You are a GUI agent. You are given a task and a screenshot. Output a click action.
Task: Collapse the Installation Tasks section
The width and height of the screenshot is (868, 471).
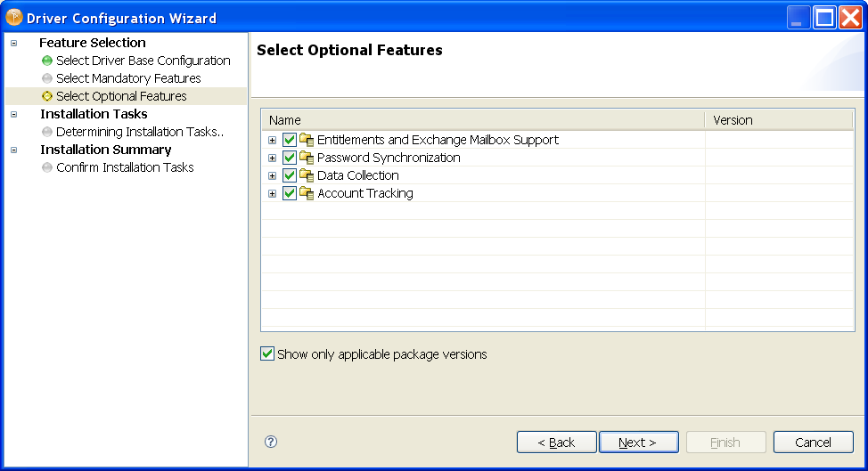point(14,115)
